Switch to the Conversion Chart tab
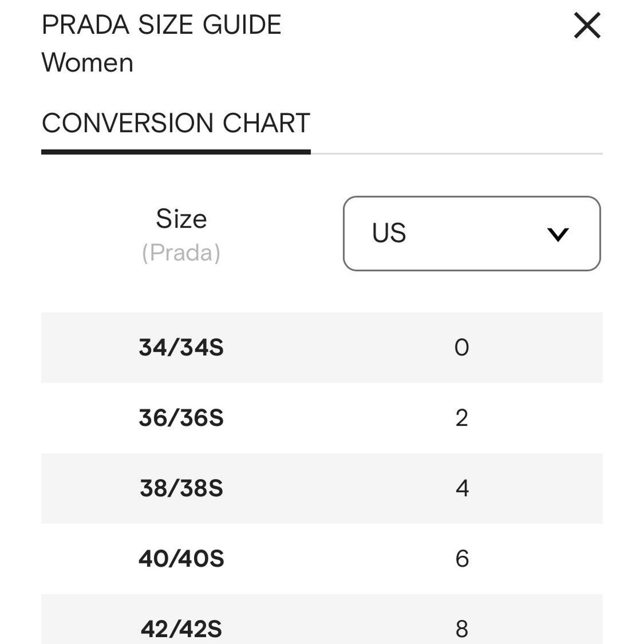 pos(176,123)
